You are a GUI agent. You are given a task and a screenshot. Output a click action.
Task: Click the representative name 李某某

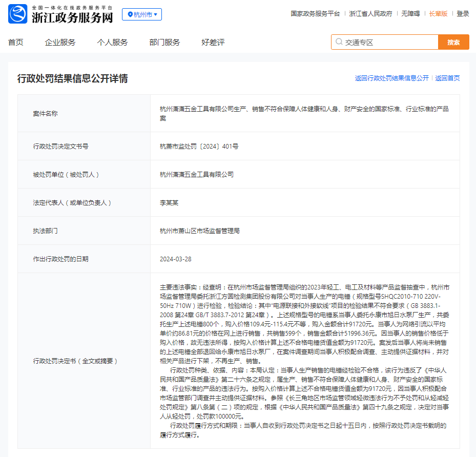(x=169, y=203)
